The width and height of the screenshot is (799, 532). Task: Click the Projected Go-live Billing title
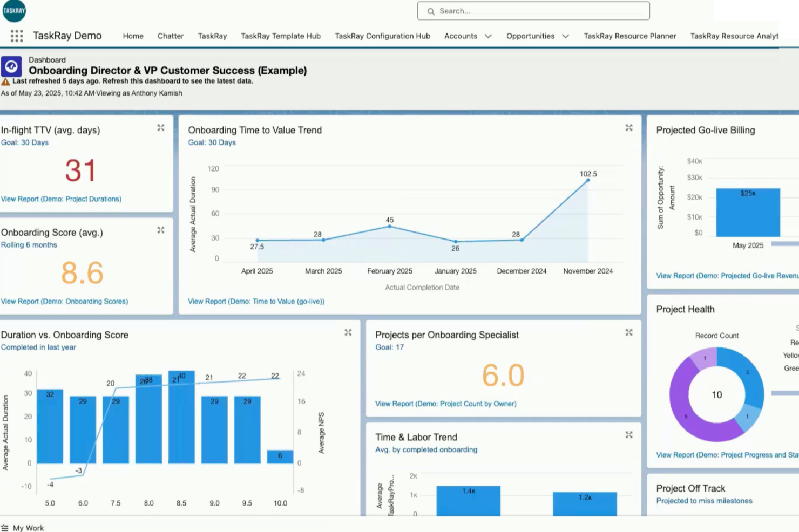coord(706,130)
